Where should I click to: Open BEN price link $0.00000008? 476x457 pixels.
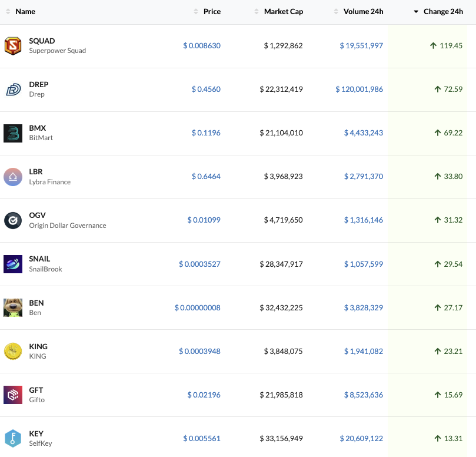(x=198, y=308)
